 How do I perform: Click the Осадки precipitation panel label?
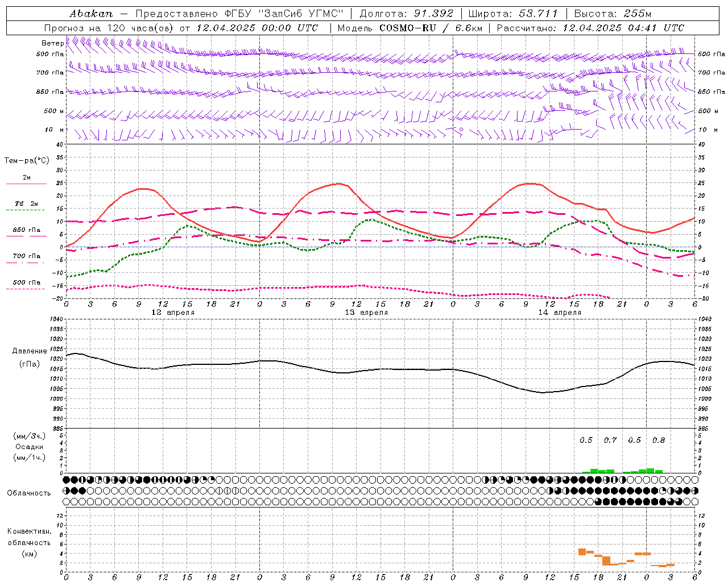(30, 447)
